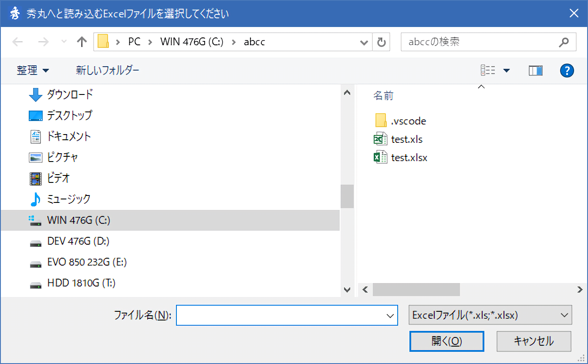The width and height of the screenshot is (588, 364).
Task: Open the 整理 menu
Action: [x=33, y=70]
